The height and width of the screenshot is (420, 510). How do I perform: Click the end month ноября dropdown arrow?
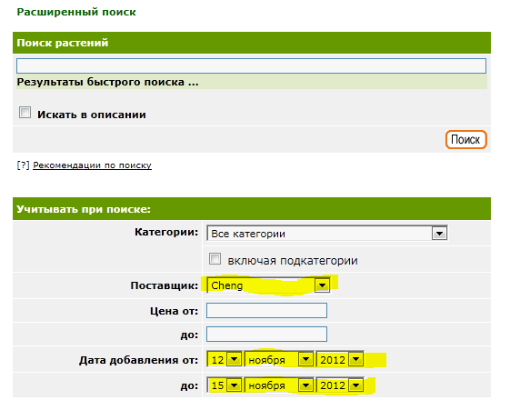pyautogui.click(x=305, y=385)
